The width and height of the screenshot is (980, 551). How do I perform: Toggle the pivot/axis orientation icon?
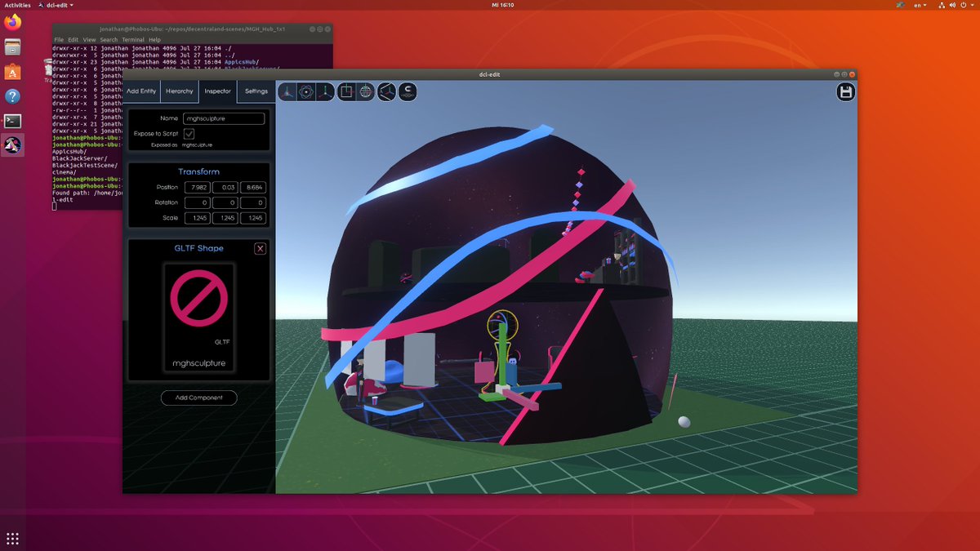coord(386,92)
